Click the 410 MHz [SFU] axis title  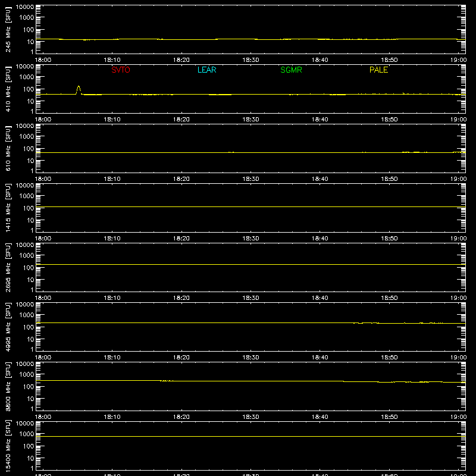tap(8, 89)
